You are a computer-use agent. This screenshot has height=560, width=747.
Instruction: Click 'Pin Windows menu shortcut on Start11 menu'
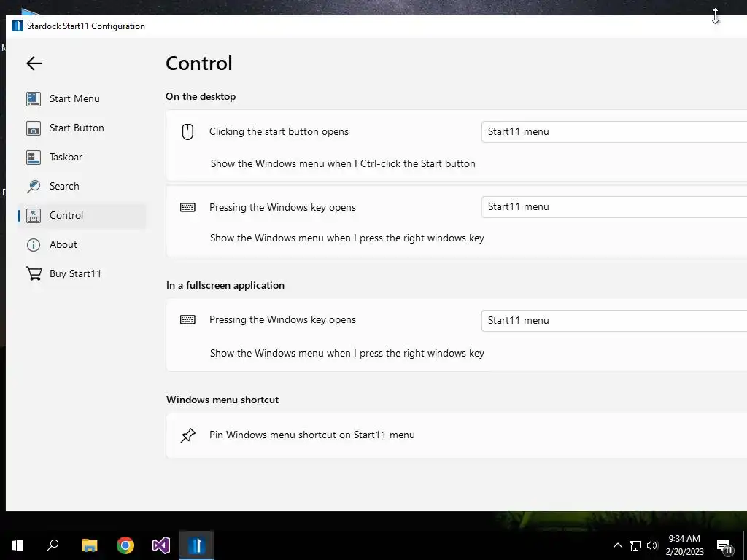click(312, 435)
